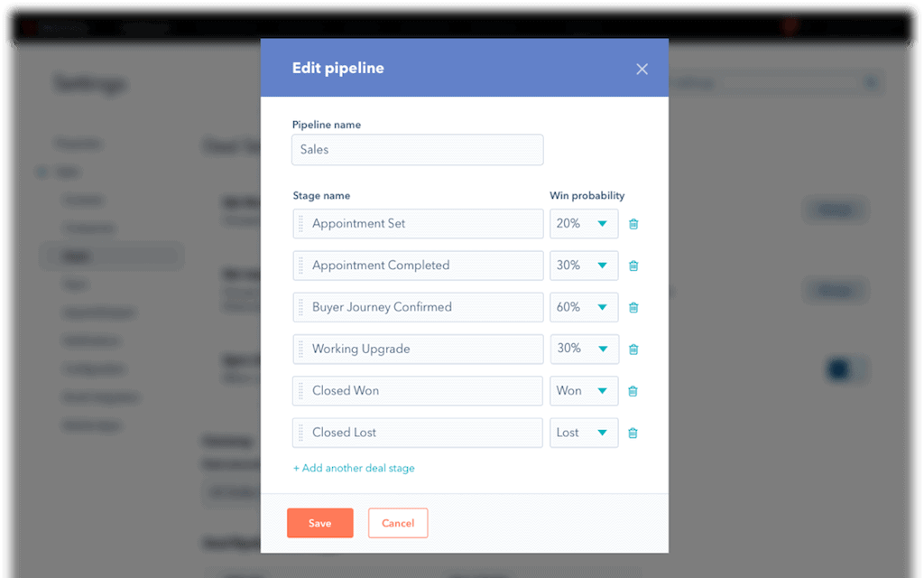The image size is (924, 578).
Task: Click trash icon beside Closed Won
Action: coord(633,391)
